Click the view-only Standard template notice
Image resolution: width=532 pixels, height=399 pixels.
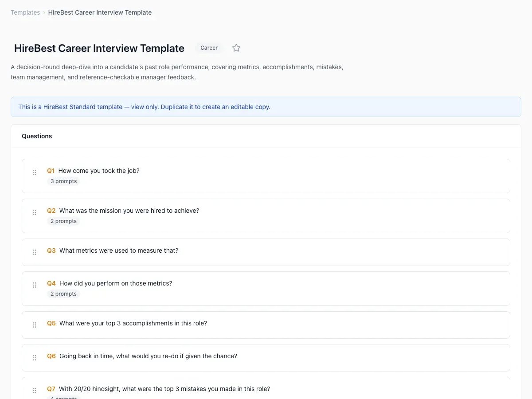[266, 107]
